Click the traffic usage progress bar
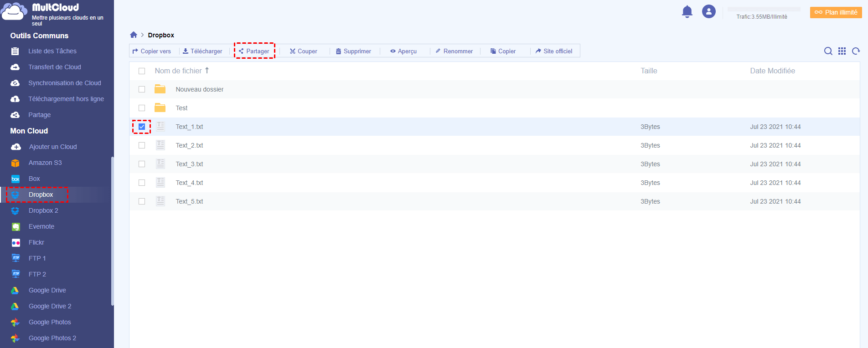 (764, 9)
